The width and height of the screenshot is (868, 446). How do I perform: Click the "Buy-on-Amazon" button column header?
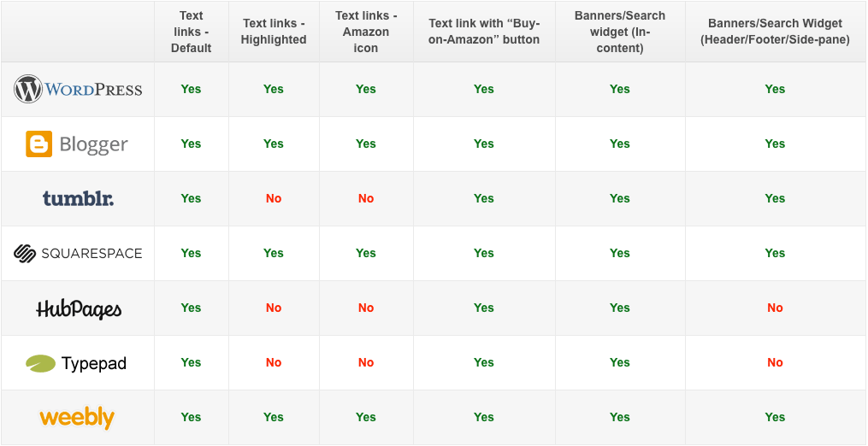click(484, 32)
